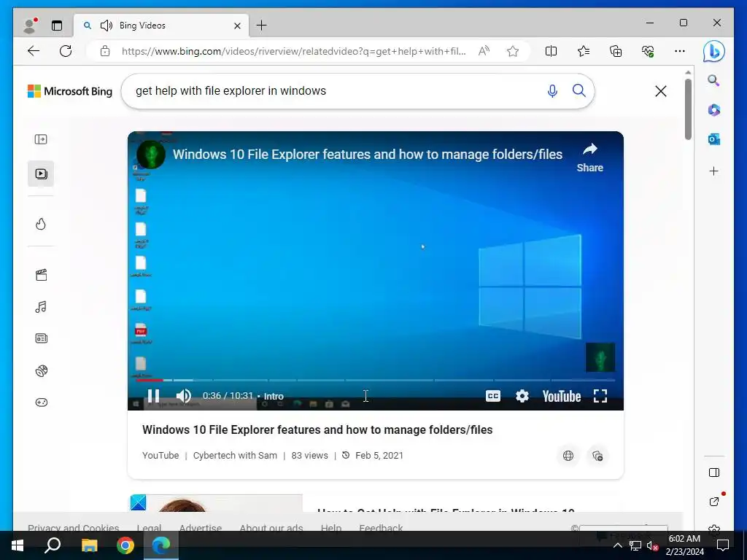
Task: Open the Edge profile icon
Action: coord(30,26)
